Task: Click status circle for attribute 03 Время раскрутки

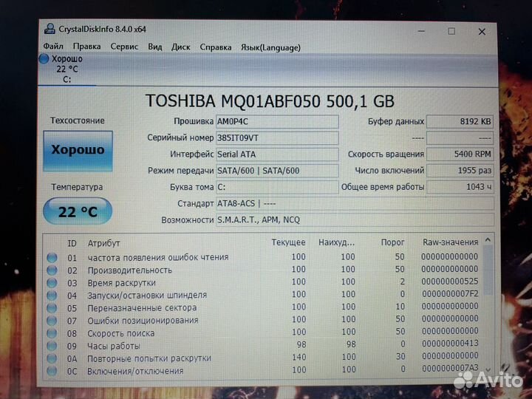Action: 52,283
